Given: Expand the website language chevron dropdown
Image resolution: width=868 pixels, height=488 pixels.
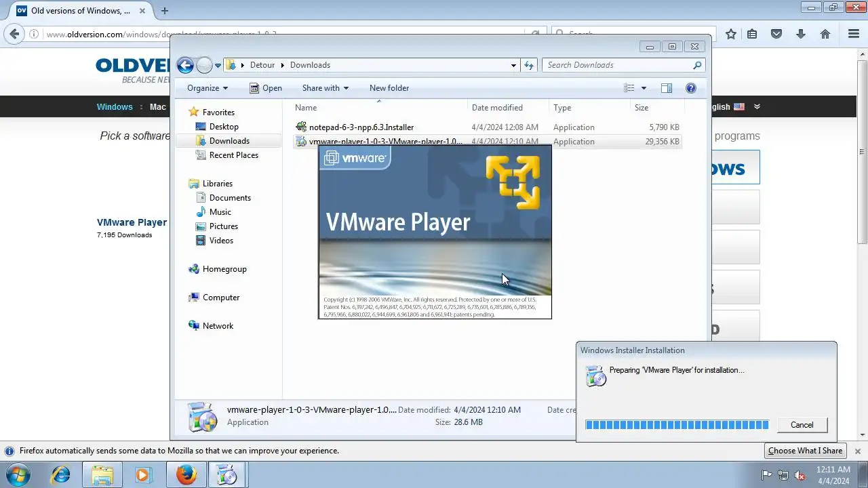Looking at the screenshot, I should [x=757, y=106].
